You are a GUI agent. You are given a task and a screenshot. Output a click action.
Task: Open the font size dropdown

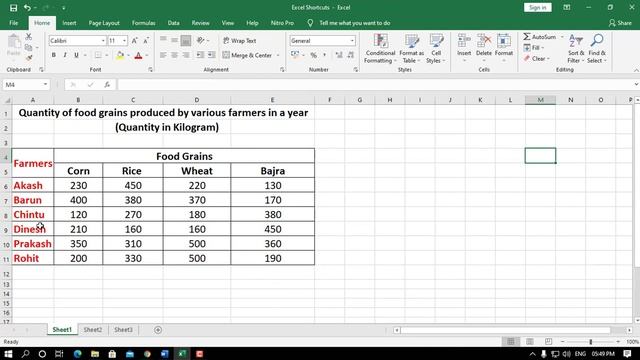124,41
